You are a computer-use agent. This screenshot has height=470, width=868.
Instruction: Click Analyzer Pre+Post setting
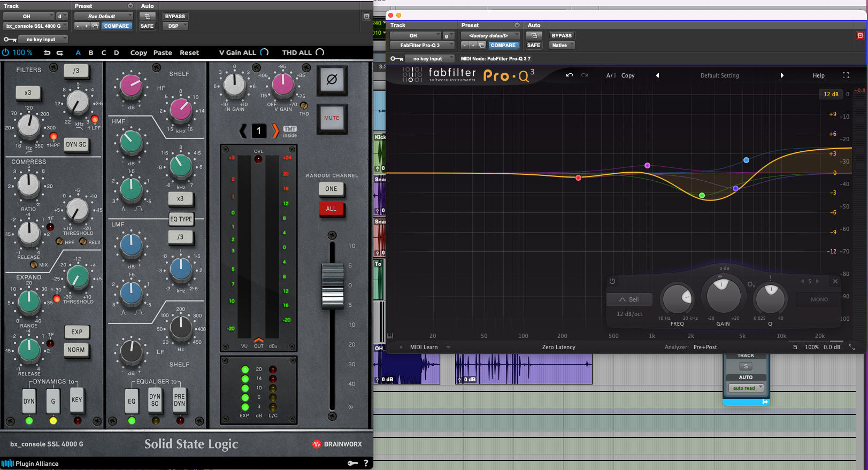(x=705, y=347)
